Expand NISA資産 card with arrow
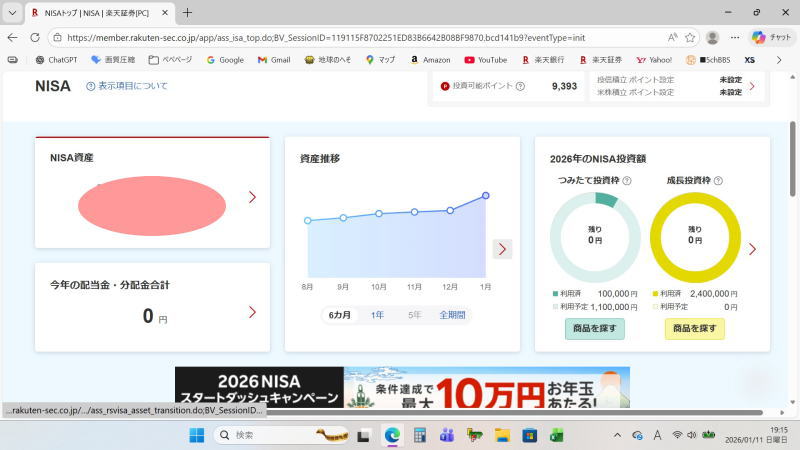The image size is (800, 450). click(x=252, y=197)
